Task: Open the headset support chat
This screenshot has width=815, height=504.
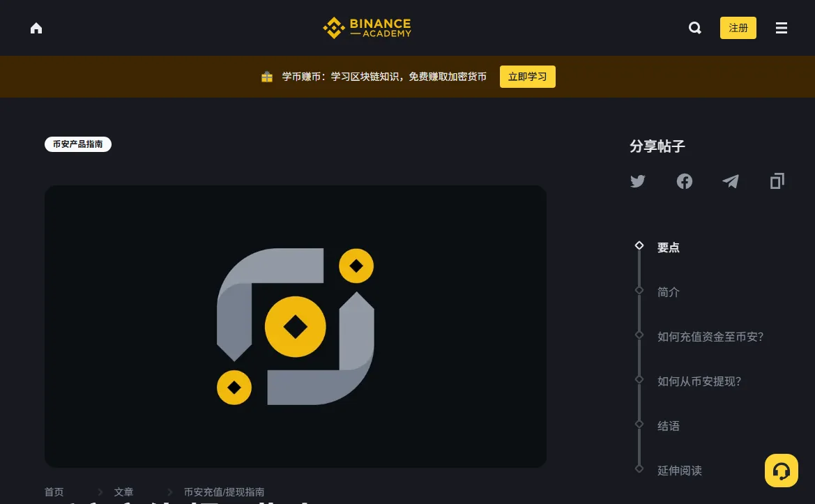Action: click(x=782, y=471)
